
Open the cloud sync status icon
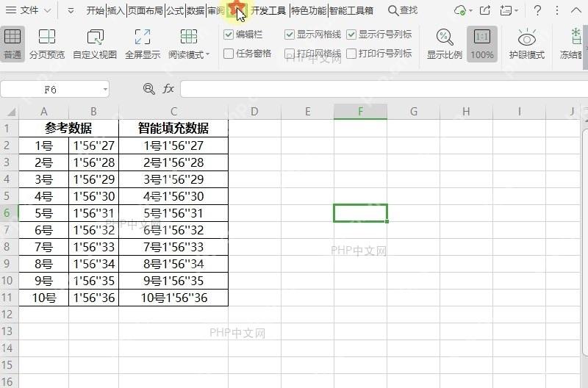460,10
